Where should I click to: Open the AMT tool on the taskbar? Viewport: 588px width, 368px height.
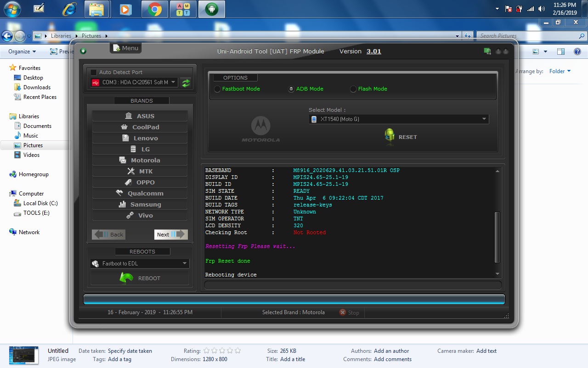click(x=183, y=9)
